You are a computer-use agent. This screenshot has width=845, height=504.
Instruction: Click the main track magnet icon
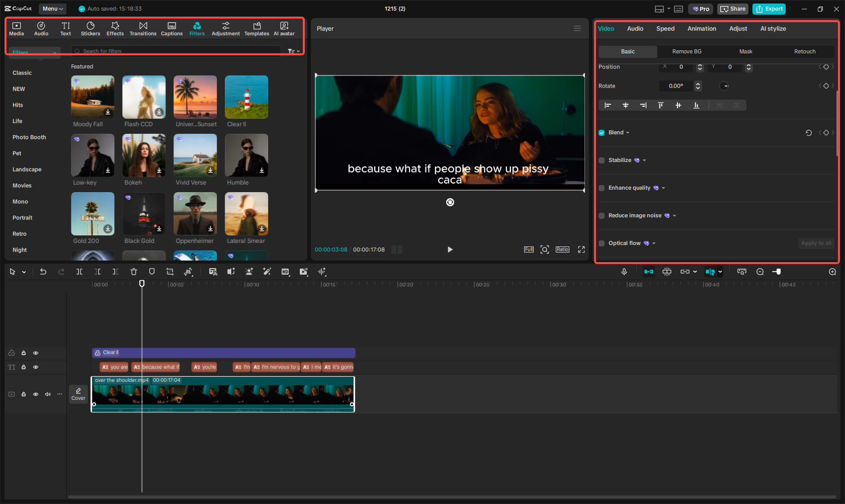(x=649, y=272)
